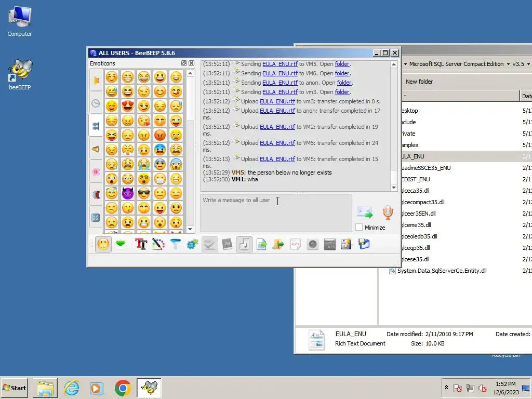The height and width of the screenshot is (399, 532).
Task: Open the red car places emoticon tab
Action: (x=96, y=195)
